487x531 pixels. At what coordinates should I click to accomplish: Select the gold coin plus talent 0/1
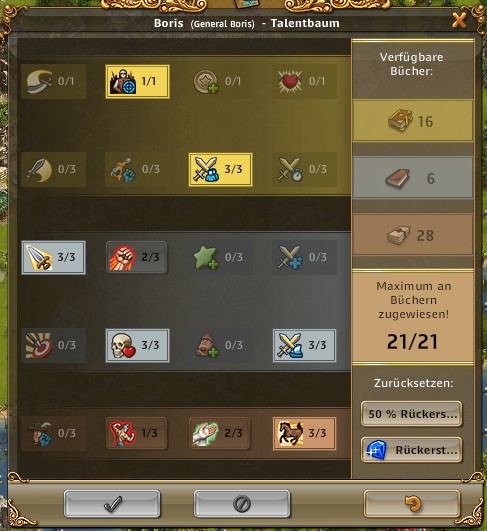coord(220,81)
